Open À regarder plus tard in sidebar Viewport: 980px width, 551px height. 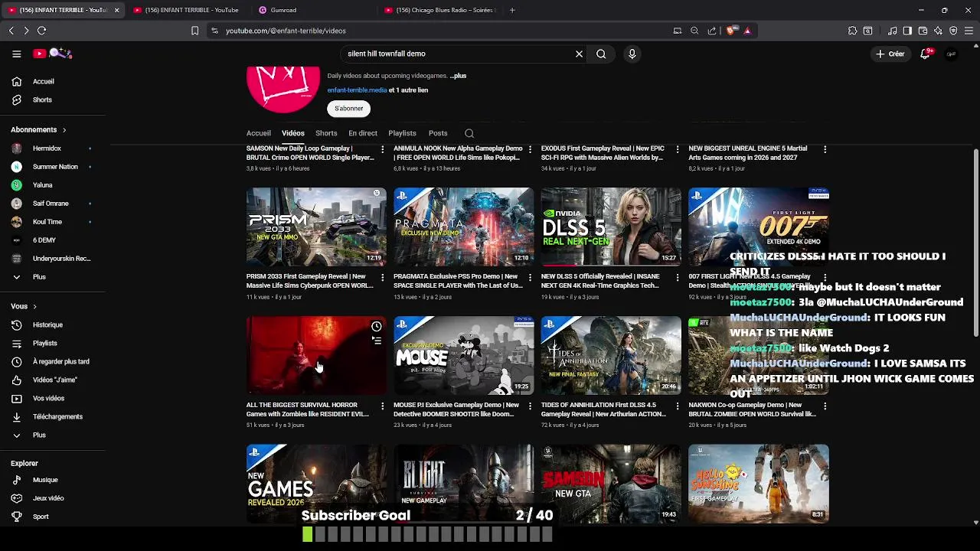60,361
